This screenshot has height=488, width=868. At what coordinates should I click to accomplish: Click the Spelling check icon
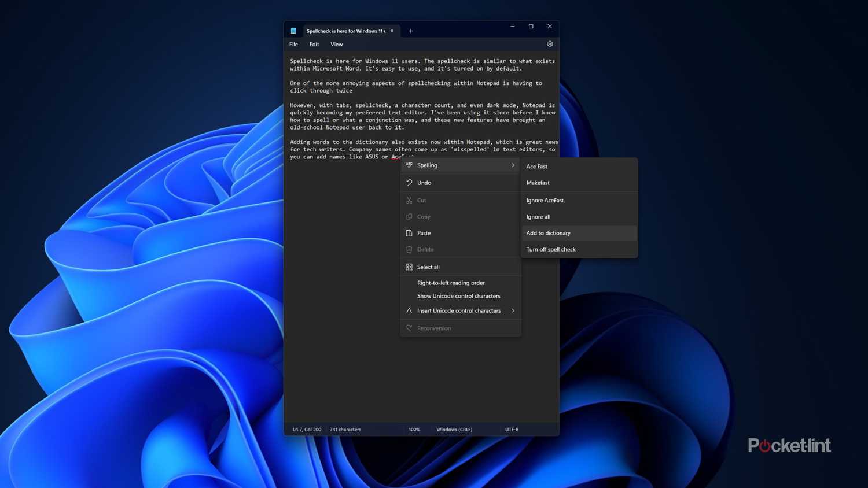[409, 165]
